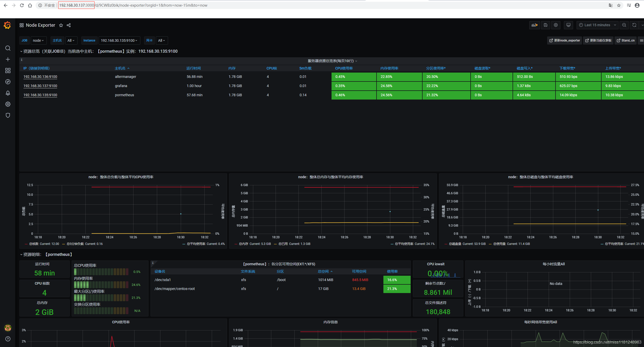This screenshot has height=347, width=644.
Task: Cycle view mode monitor icon
Action: click(568, 25)
